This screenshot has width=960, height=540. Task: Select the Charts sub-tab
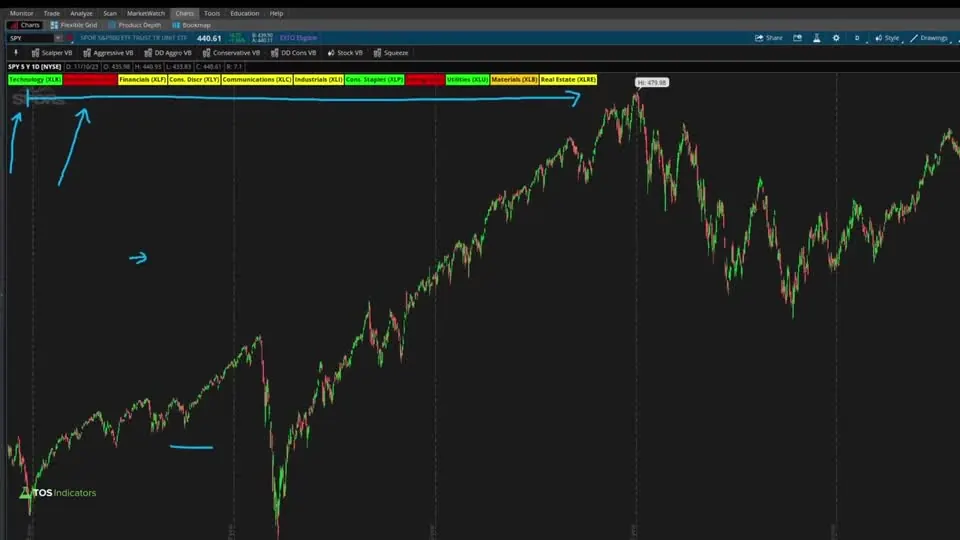coord(24,25)
